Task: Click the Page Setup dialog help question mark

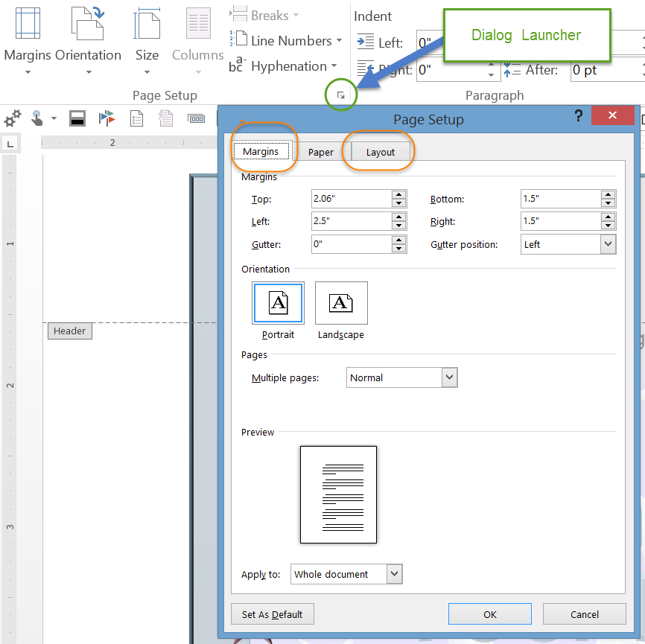Action: click(579, 116)
